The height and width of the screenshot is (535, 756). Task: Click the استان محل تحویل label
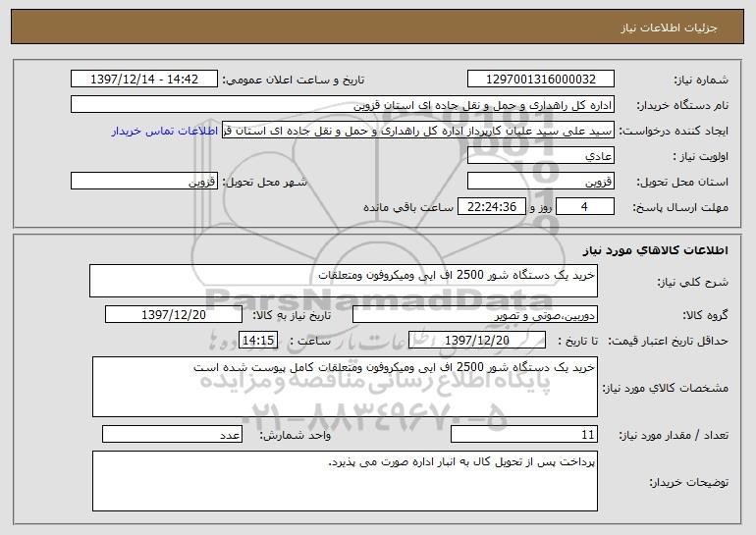pos(682,183)
